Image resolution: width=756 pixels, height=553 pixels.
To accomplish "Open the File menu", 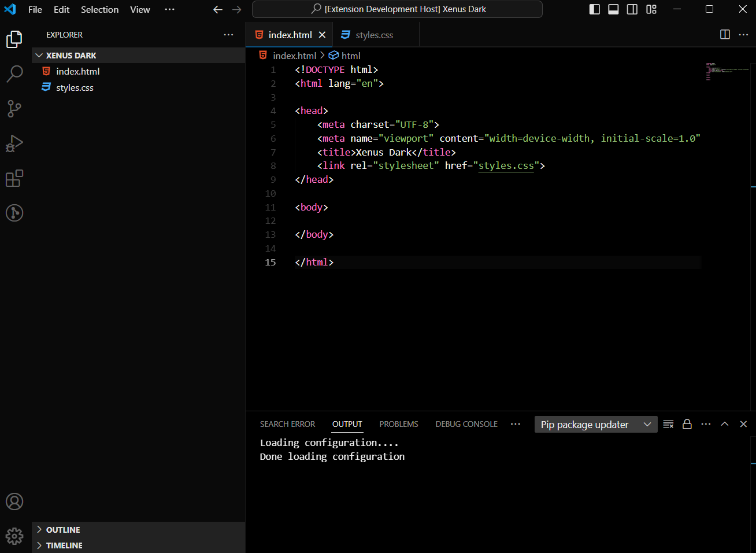I will click(x=35, y=9).
